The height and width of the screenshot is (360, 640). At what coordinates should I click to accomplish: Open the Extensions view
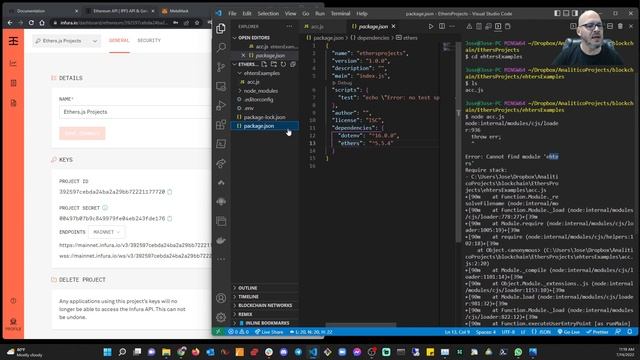coord(221,124)
